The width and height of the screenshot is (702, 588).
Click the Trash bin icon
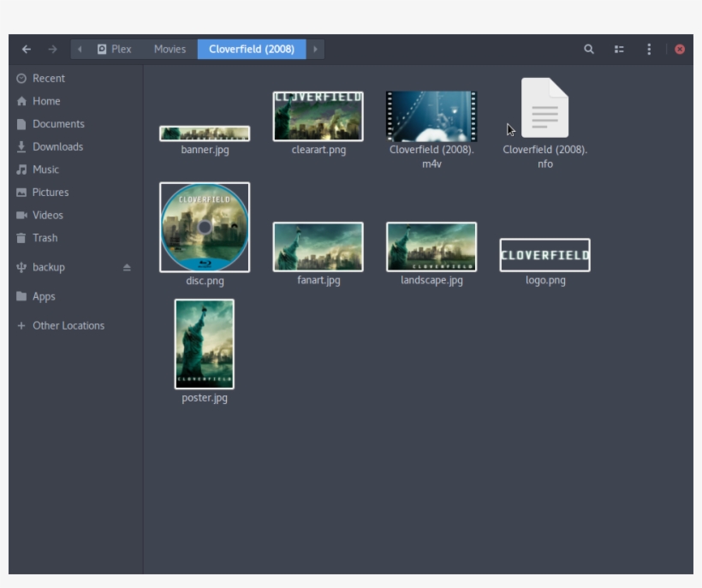[x=21, y=238]
